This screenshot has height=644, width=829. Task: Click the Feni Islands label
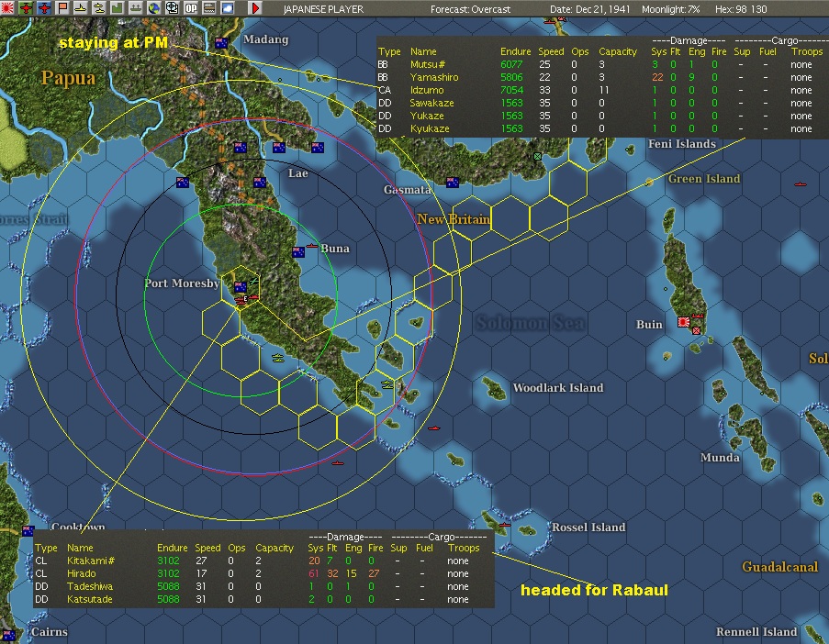coord(682,144)
